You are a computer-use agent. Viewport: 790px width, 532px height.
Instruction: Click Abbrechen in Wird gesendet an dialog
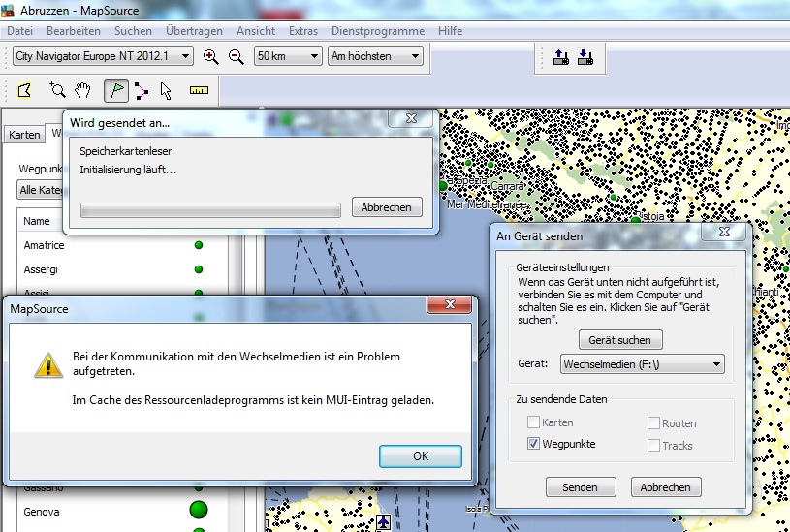(x=387, y=207)
